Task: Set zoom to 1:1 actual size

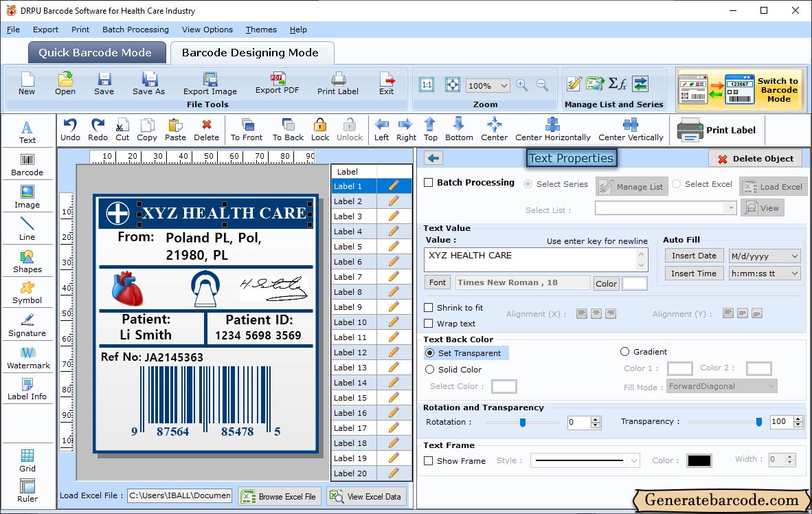Action: (427, 85)
